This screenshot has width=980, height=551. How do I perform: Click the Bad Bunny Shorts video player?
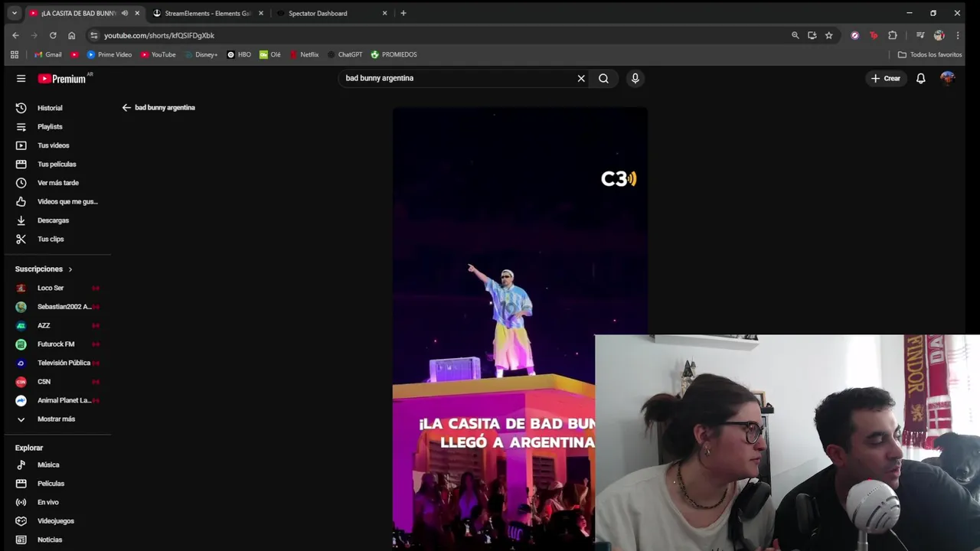click(x=520, y=329)
